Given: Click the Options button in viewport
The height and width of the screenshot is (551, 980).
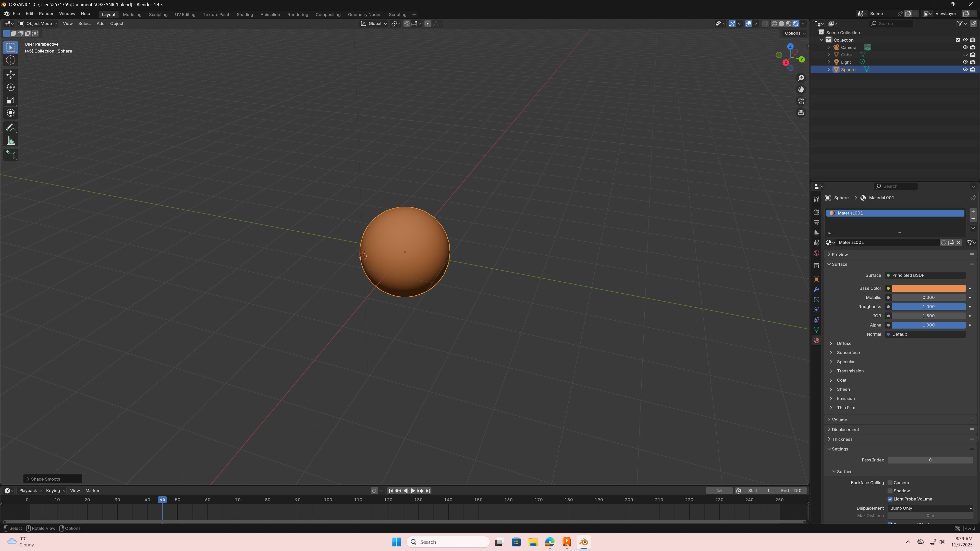Looking at the screenshot, I should pos(795,33).
